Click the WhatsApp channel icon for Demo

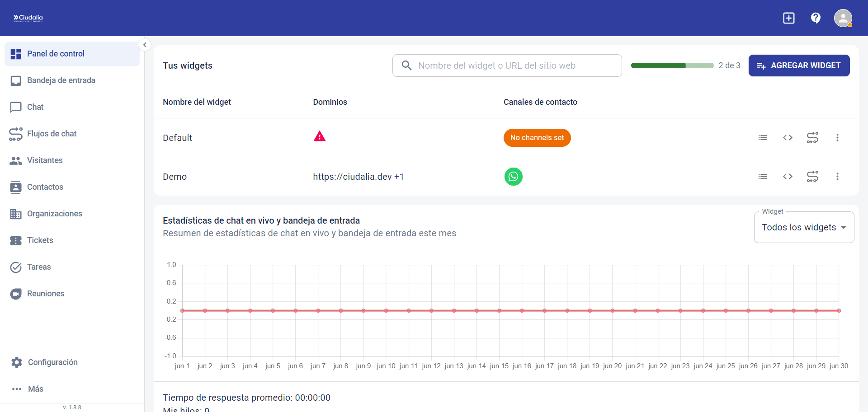[513, 177]
